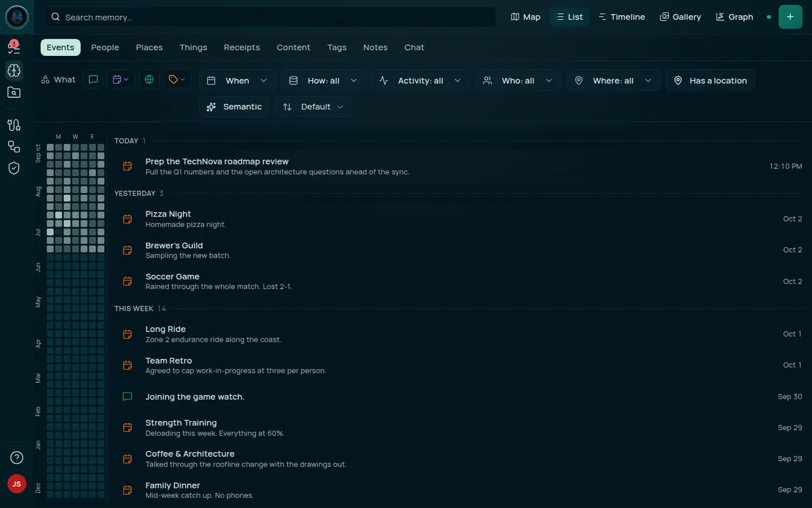The height and width of the screenshot is (508, 812).
Task: Open the Default sort order dropdown
Action: point(313,107)
